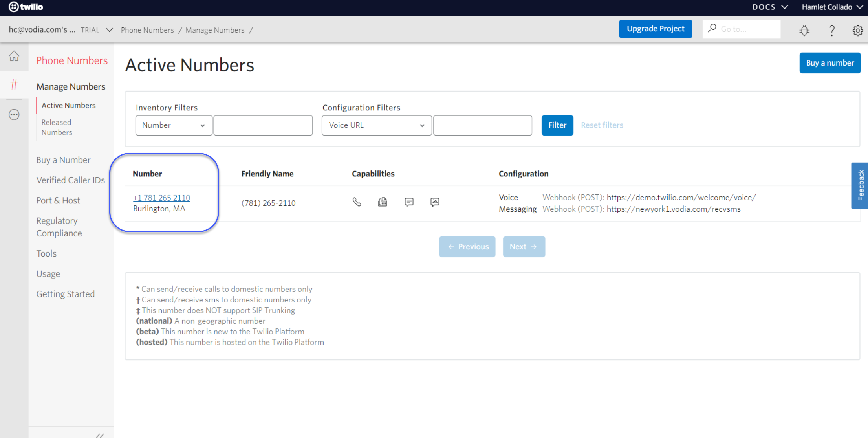Screen dimensions: 868x438
Task: Click the Upgrade Project button
Action: click(x=656, y=29)
